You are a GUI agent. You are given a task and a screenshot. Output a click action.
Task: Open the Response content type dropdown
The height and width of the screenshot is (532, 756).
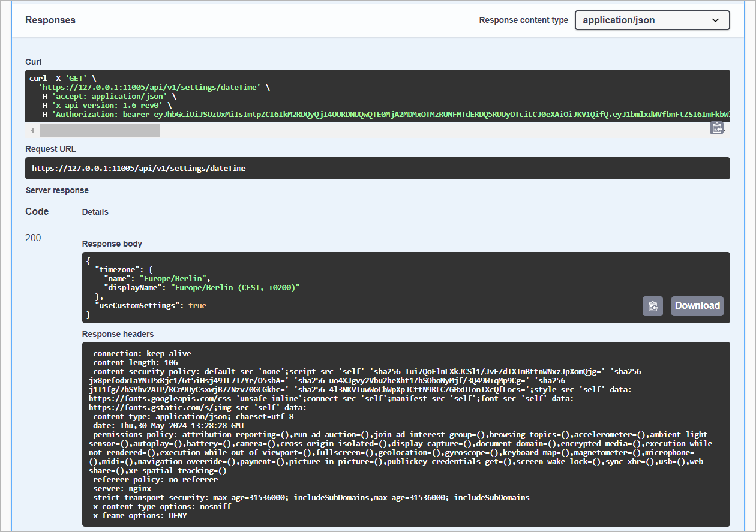coord(652,20)
